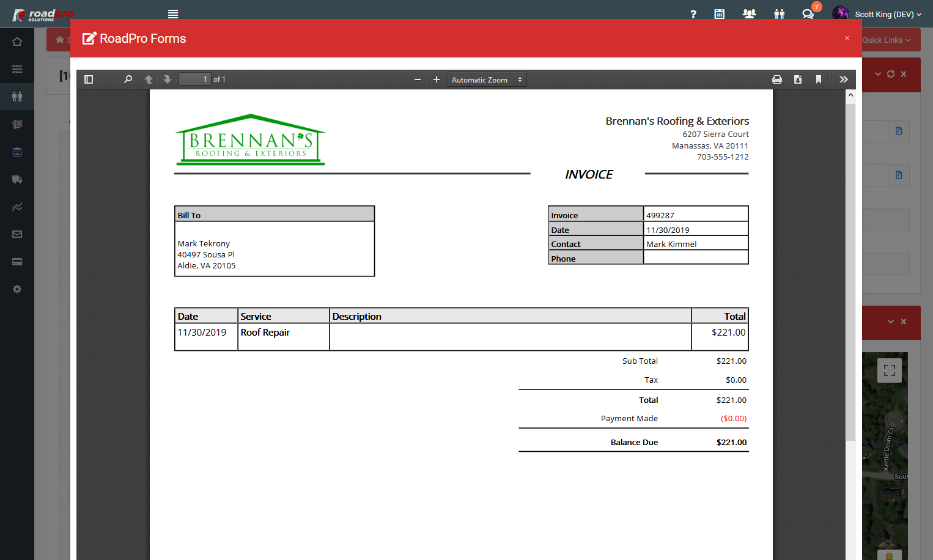Open the find-in-document search tool

pos(128,79)
